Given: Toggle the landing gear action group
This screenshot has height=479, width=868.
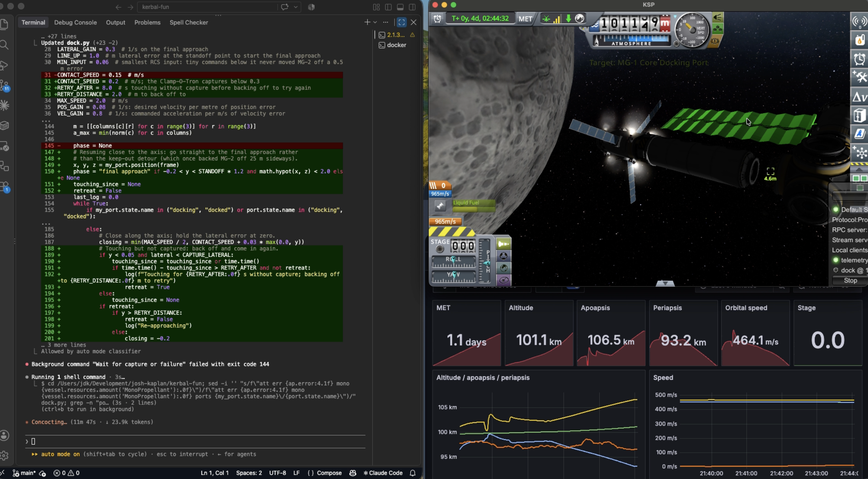Looking at the screenshot, I should [717, 29].
